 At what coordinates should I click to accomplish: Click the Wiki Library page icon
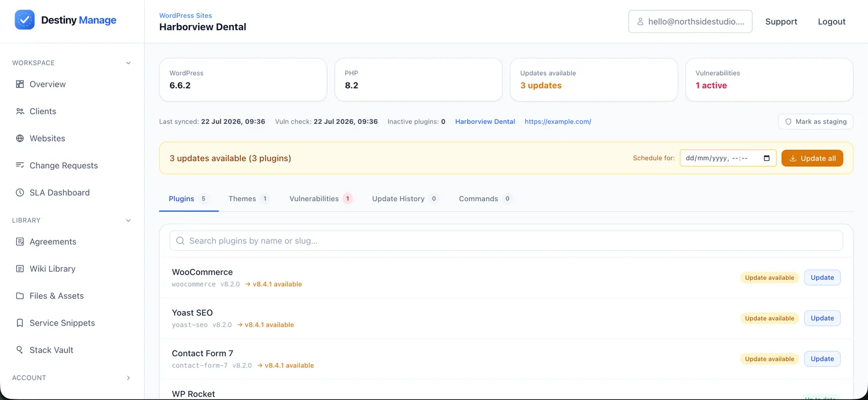click(x=20, y=269)
